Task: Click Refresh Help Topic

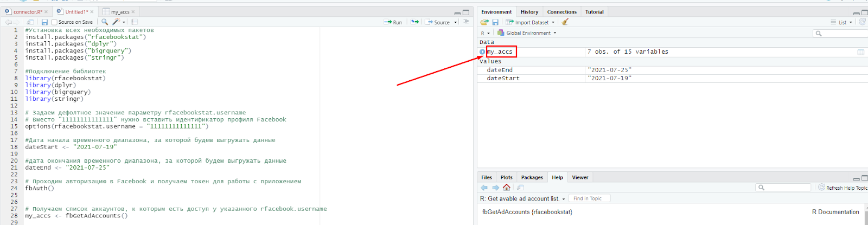Action: tap(843, 188)
